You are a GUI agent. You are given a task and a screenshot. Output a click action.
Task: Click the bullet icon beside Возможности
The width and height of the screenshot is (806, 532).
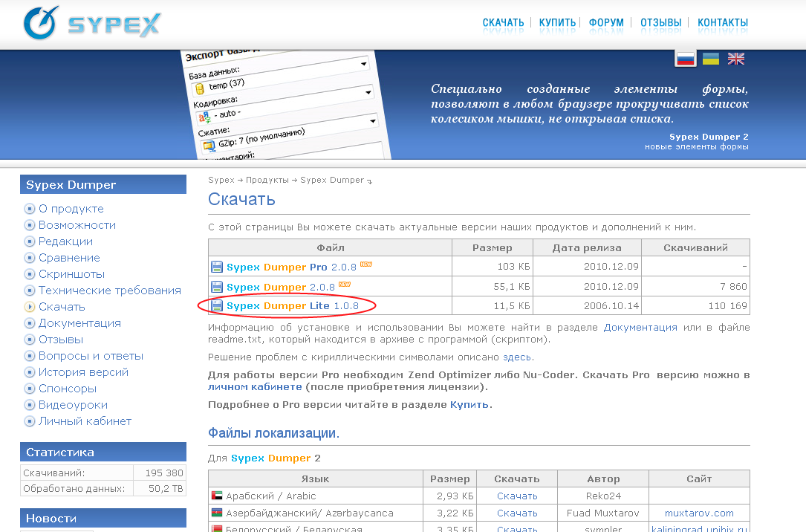click(x=29, y=225)
